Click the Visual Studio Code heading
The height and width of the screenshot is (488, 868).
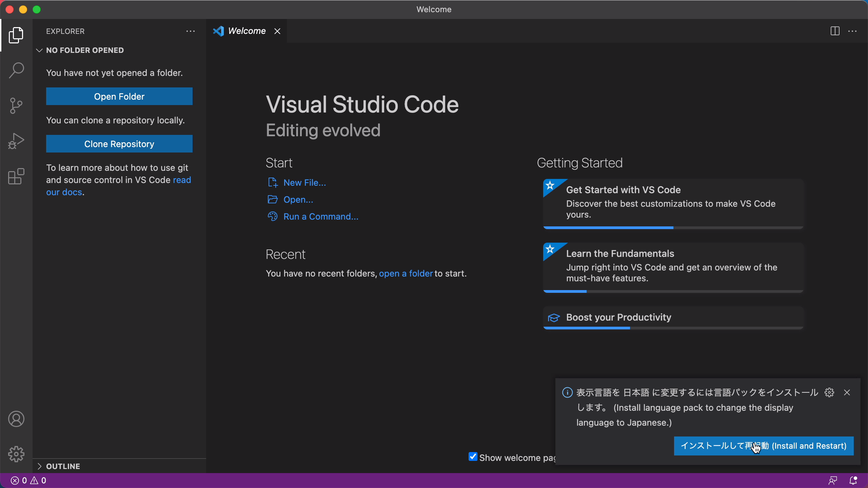point(362,104)
